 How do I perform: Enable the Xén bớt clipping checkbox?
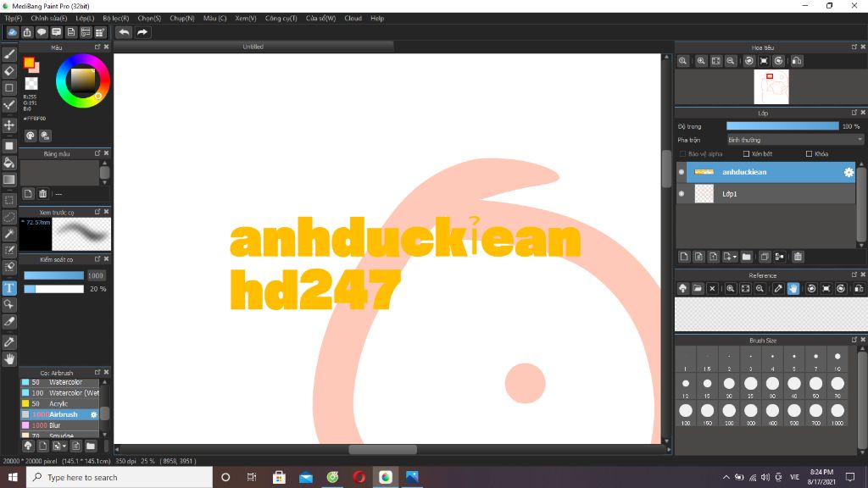point(746,154)
